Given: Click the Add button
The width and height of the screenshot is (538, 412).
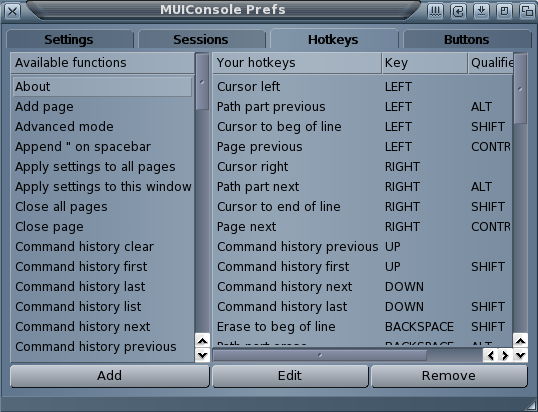Looking at the screenshot, I should [109, 376].
